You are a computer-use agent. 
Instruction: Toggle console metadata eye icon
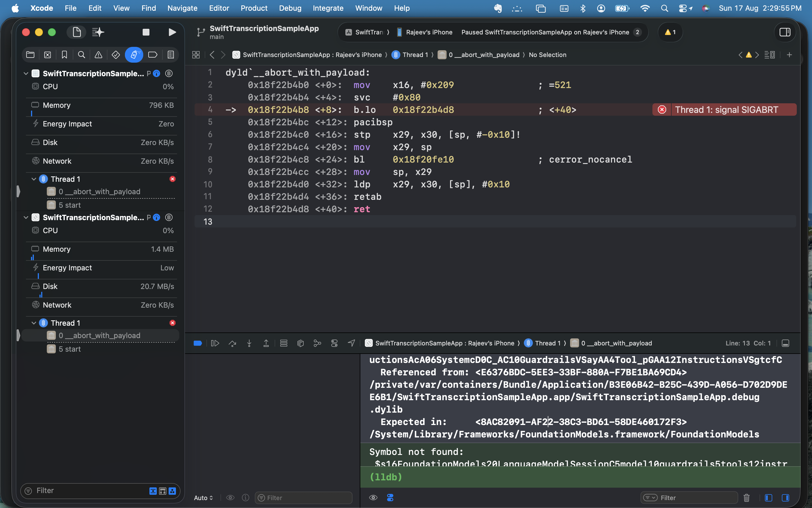click(373, 498)
